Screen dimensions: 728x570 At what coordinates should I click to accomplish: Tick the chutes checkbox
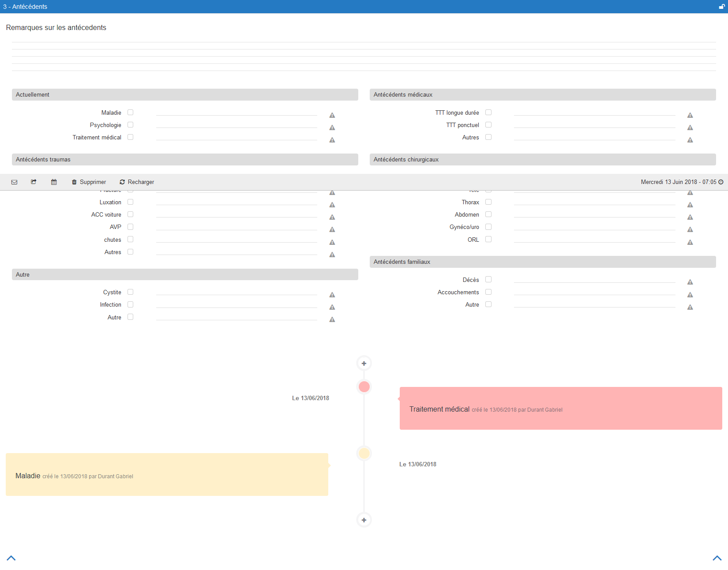pos(130,239)
